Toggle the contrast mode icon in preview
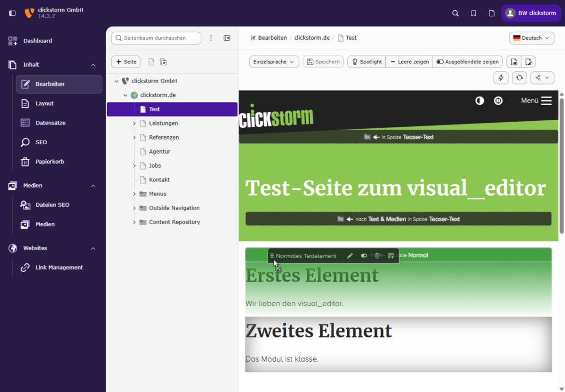This screenshot has width=565, height=392. click(x=480, y=101)
